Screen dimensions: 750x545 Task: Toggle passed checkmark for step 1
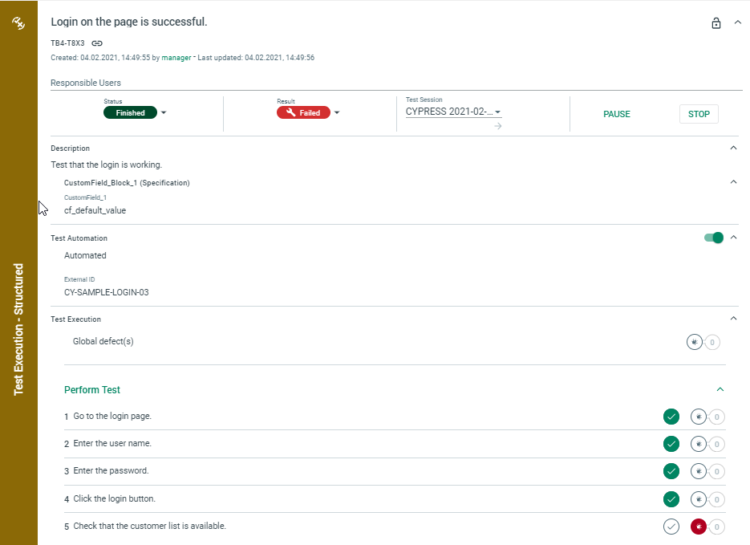point(671,416)
